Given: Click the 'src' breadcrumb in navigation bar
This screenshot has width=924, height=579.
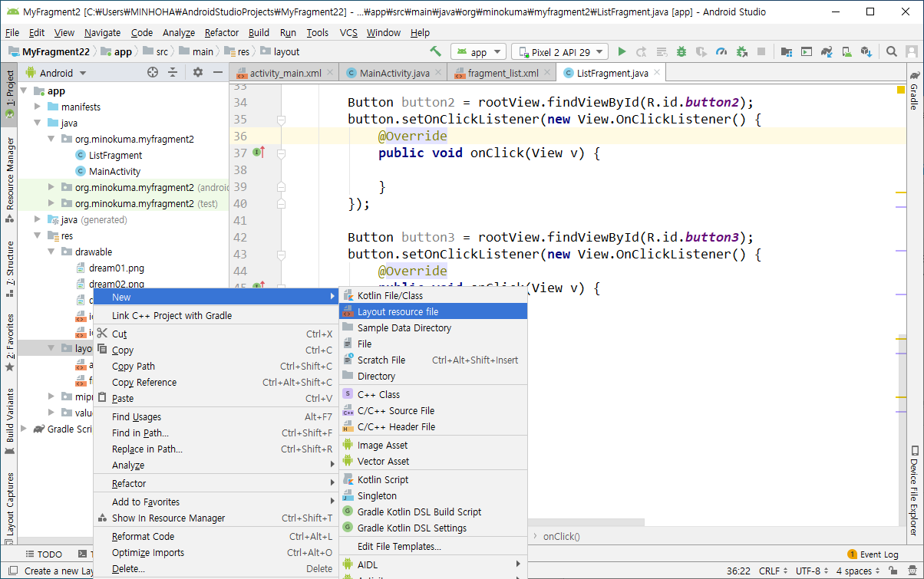Looking at the screenshot, I should (x=162, y=52).
